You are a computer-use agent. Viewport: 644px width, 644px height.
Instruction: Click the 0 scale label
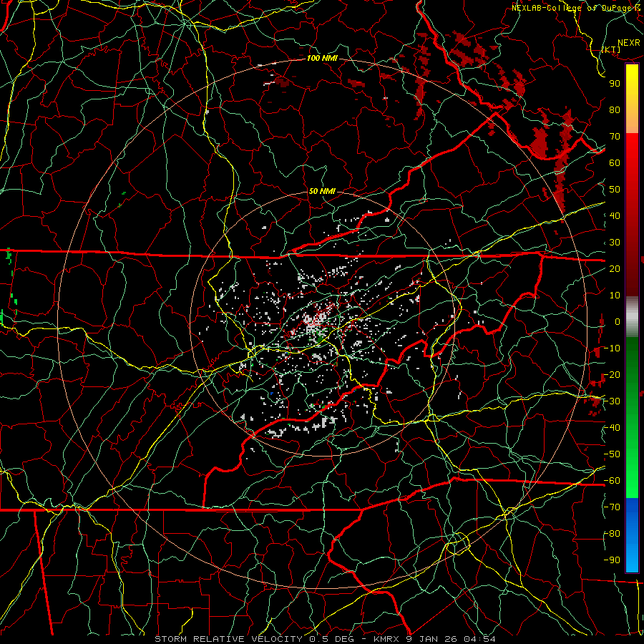618,321
